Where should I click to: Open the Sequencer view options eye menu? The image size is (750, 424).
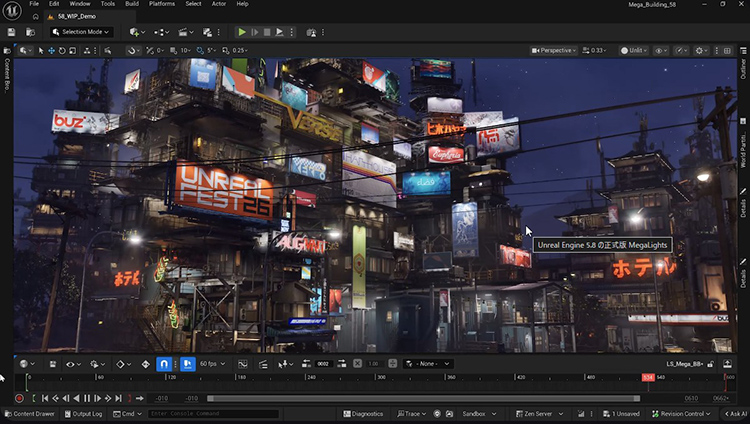click(73, 364)
